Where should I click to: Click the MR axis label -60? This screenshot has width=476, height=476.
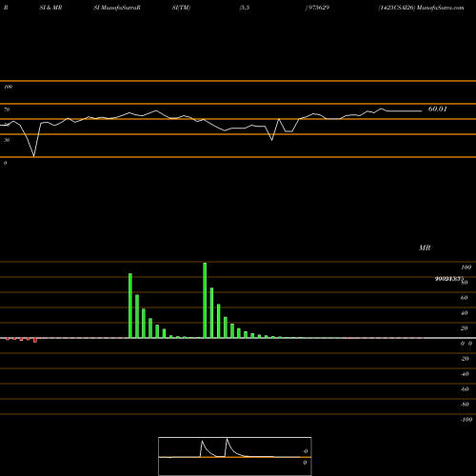465,389
